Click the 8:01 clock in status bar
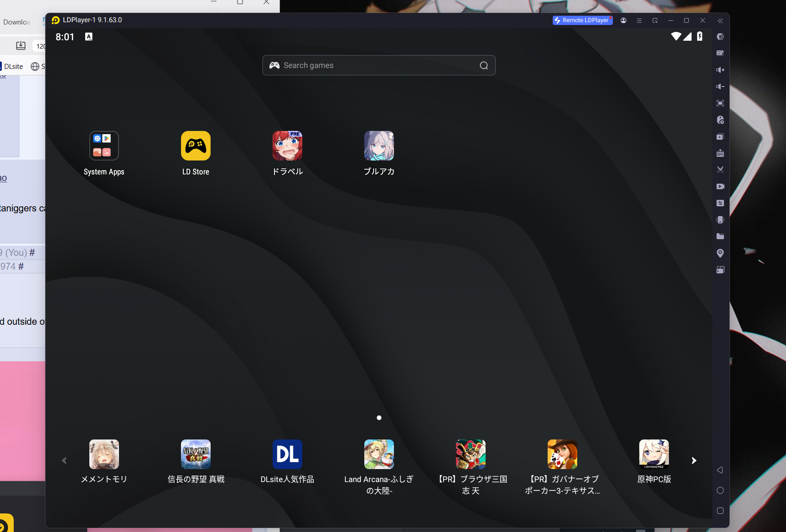786x532 pixels. coord(65,37)
